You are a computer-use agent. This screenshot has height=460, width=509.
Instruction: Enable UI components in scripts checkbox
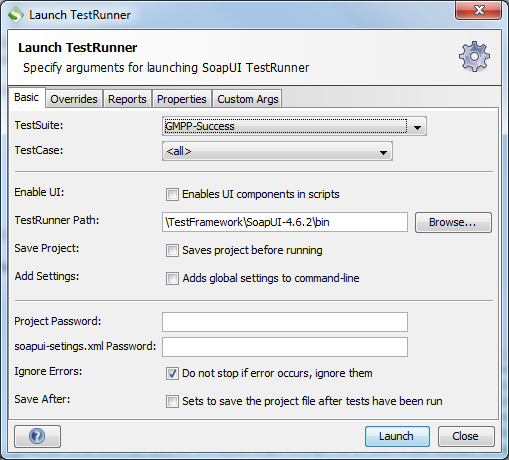tap(172, 194)
